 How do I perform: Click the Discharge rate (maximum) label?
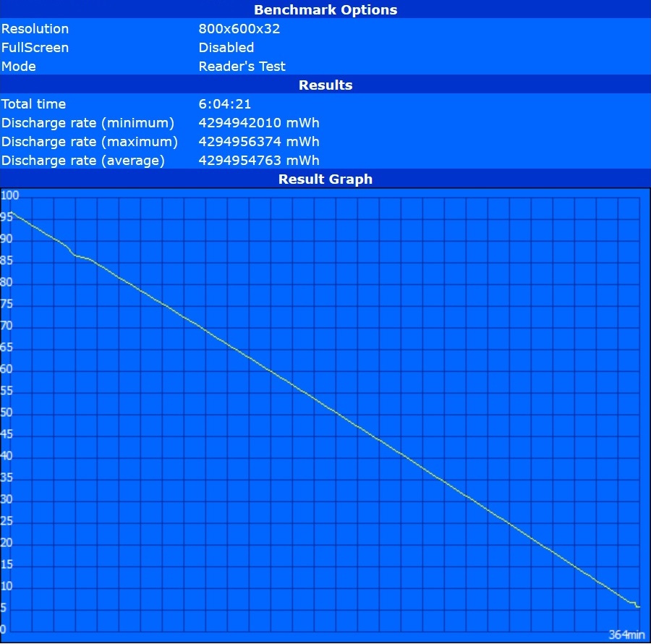pyautogui.click(x=89, y=142)
